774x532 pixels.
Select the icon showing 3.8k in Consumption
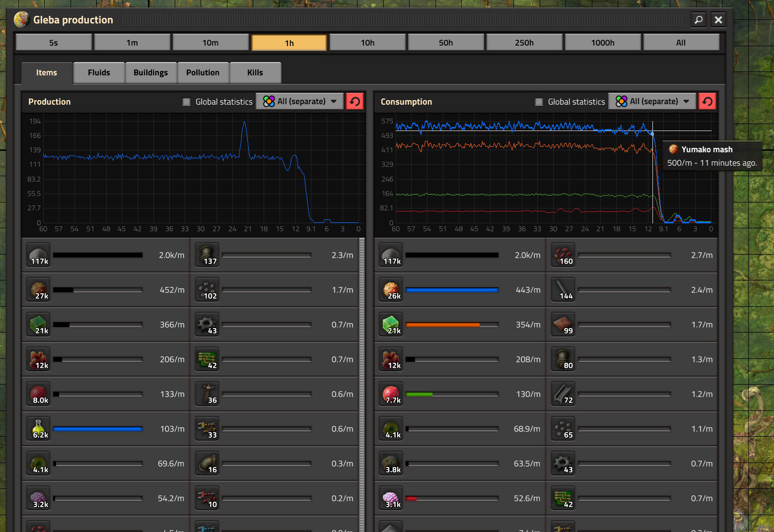point(391,464)
